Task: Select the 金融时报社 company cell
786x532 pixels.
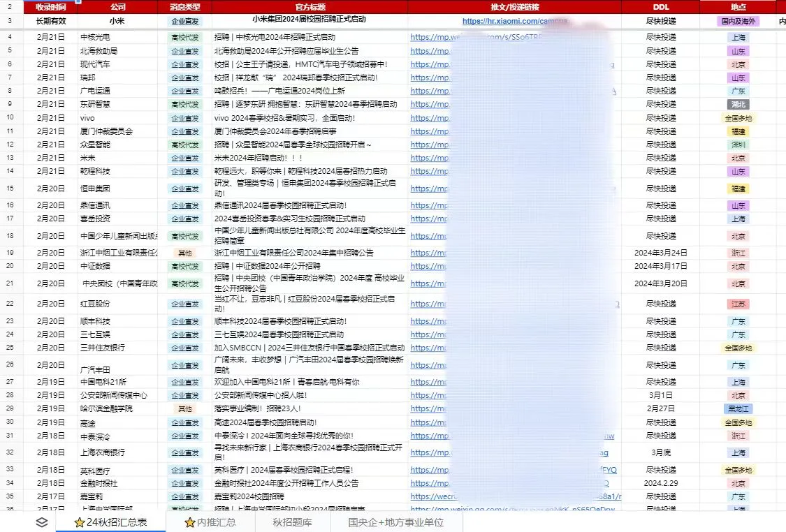Action: 118,483
